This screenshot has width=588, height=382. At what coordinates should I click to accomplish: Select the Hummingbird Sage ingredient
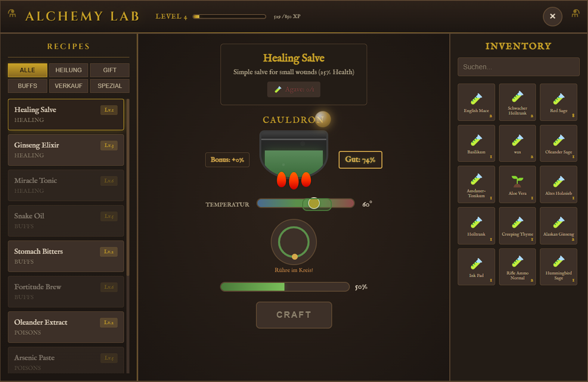pos(558,267)
